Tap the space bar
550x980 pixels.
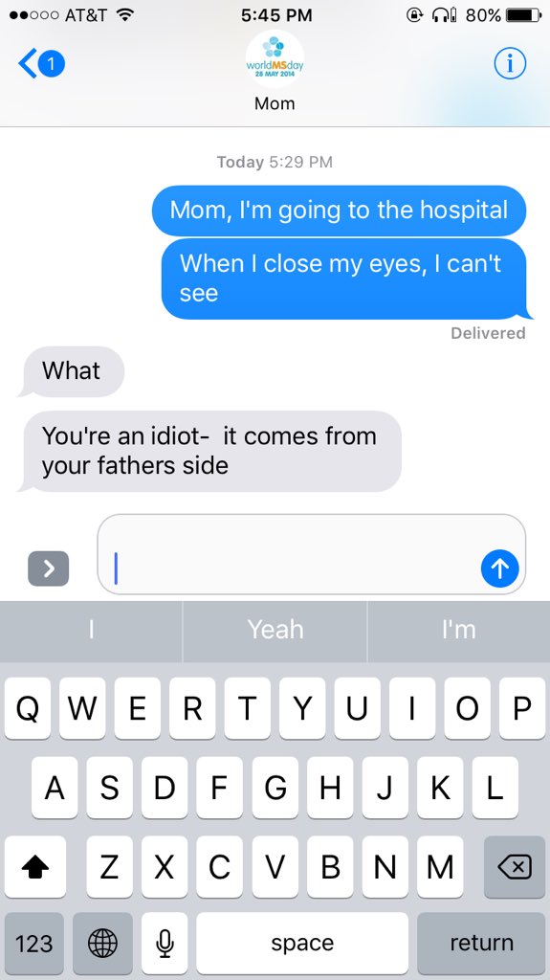tap(302, 943)
